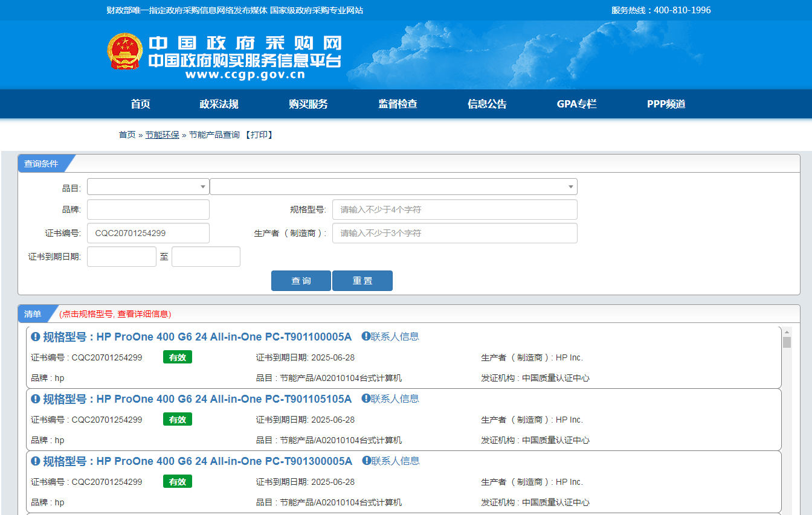
Task: Open the second wide 品目 subcategory dropdown
Action: [x=393, y=187]
